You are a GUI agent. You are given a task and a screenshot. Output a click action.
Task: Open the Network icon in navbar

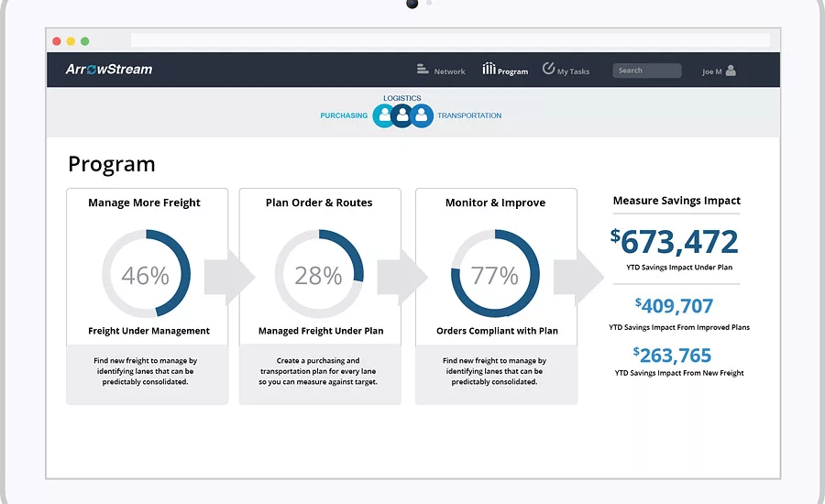coord(423,69)
